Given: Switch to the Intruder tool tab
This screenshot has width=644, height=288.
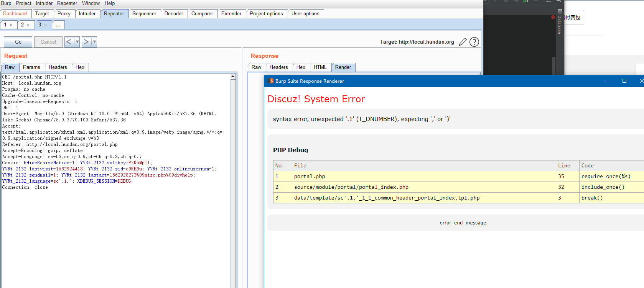Looking at the screenshot, I should pyautogui.click(x=87, y=13).
